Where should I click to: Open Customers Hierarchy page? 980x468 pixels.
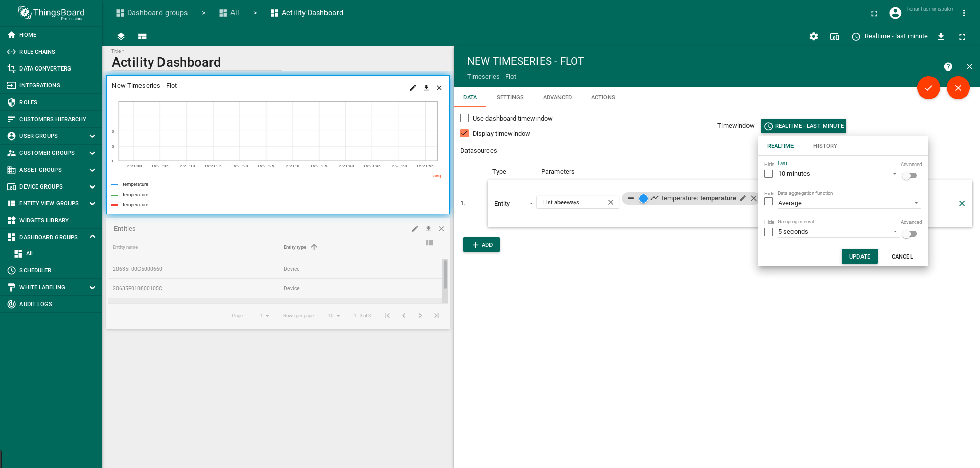click(x=51, y=119)
